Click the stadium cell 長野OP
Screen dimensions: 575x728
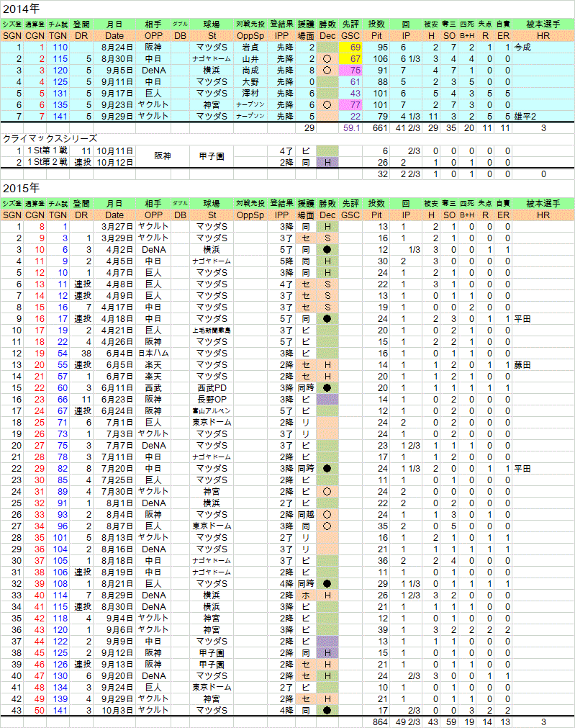212,400
